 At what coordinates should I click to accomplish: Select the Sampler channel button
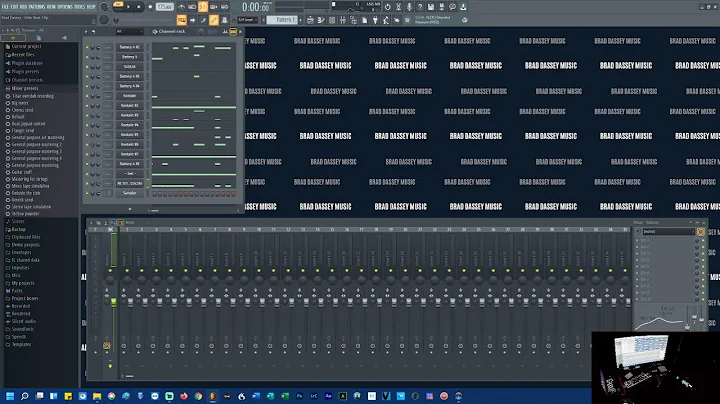129,193
